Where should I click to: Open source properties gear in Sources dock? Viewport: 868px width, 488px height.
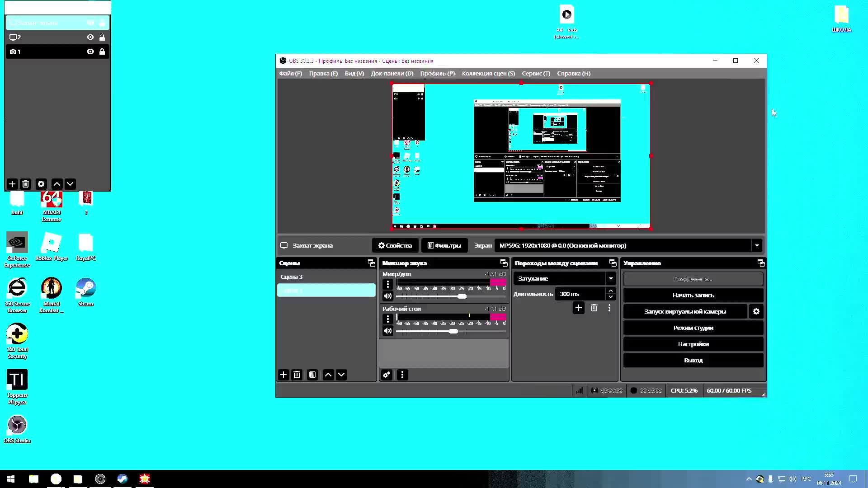tap(41, 184)
